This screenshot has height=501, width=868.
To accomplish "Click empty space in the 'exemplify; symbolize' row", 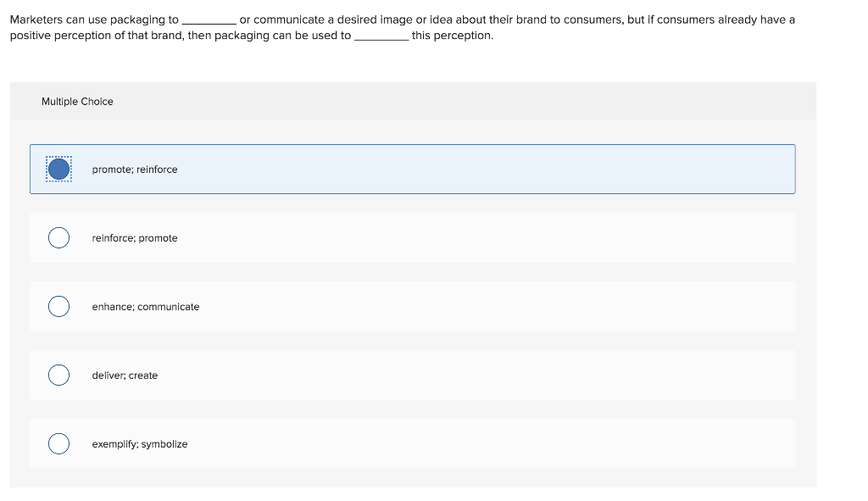I will click(x=509, y=443).
